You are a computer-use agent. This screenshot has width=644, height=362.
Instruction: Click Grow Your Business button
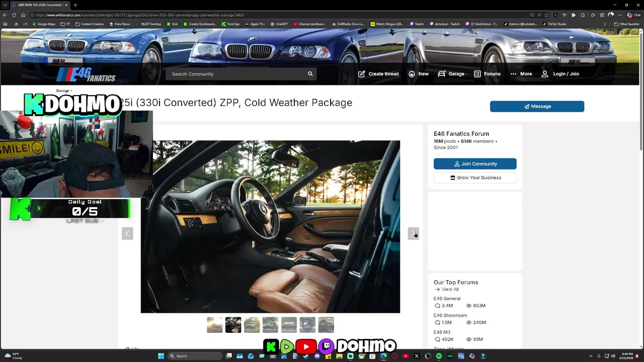[475, 177]
